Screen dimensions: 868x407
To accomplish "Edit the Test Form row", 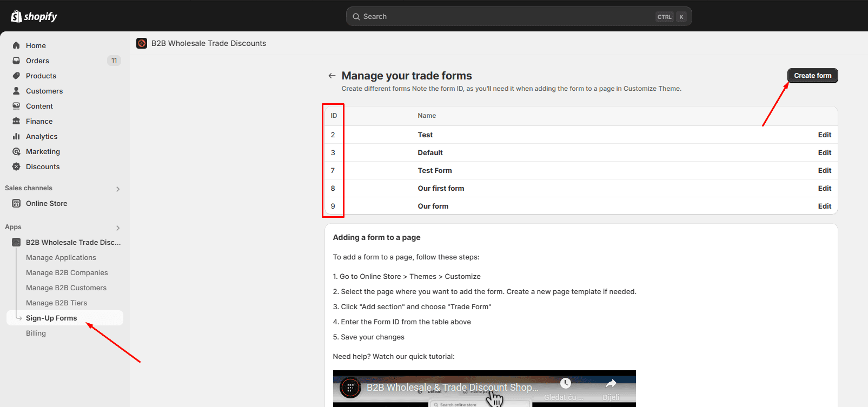I will click(x=824, y=170).
